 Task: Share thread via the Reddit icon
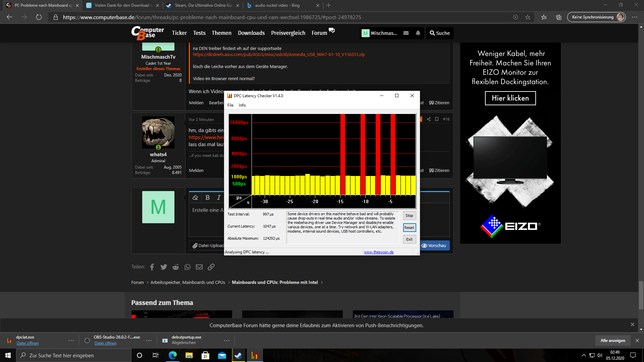175,267
